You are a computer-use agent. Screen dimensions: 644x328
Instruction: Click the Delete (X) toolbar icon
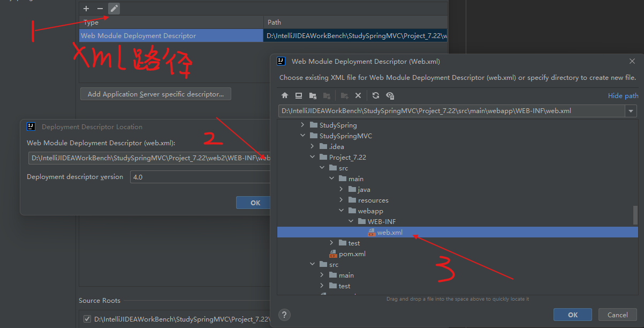[358, 95]
